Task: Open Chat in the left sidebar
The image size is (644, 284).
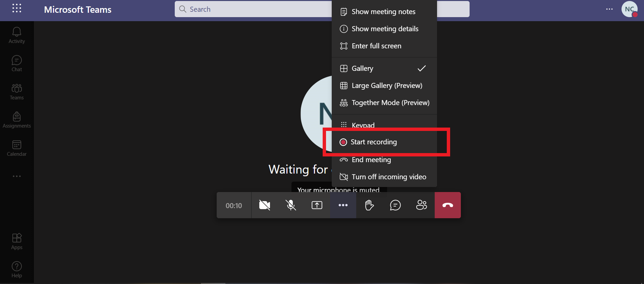Action: [17, 63]
